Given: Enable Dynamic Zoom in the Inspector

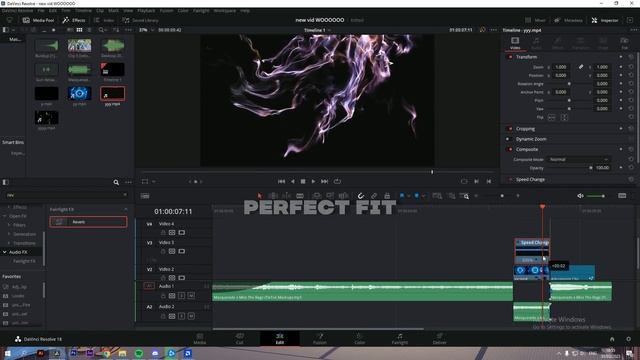Looking at the screenshot, I should (x=509, y=139).
